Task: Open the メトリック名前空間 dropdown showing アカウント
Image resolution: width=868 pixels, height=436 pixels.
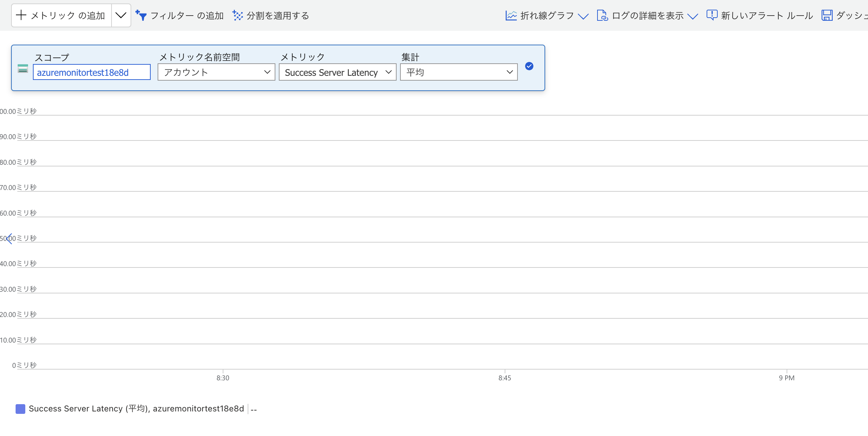Action: tap(216, 72)
